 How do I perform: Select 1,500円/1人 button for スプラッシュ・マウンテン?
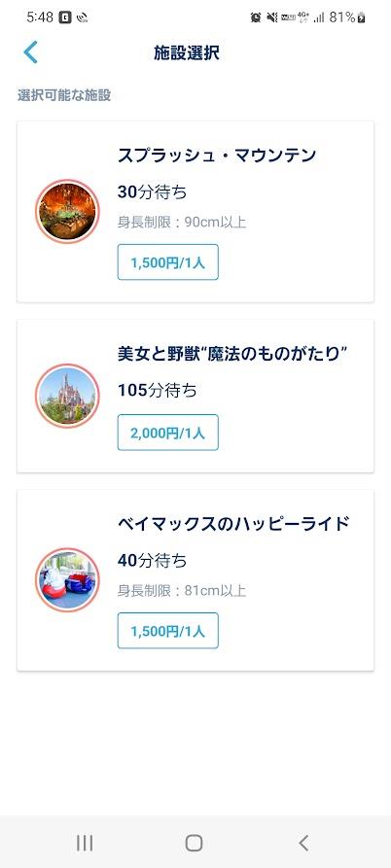click(x=168, y=262)
